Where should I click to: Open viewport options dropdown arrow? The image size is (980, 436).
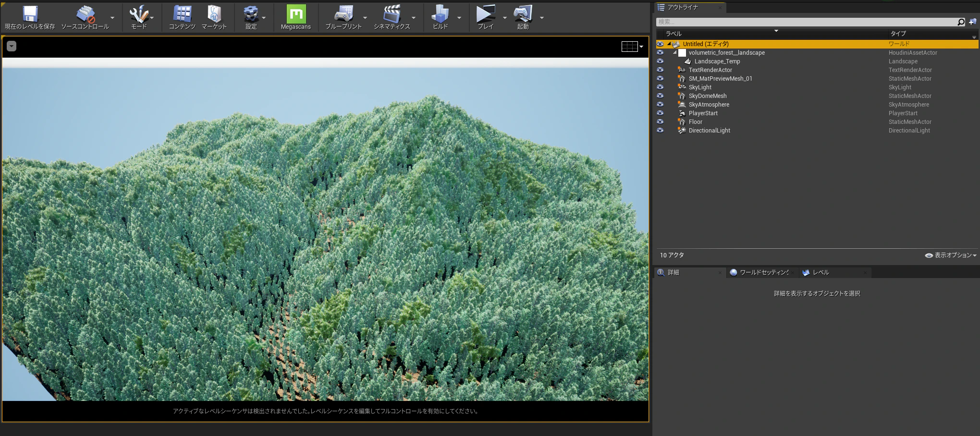click(x=12, y=46)
